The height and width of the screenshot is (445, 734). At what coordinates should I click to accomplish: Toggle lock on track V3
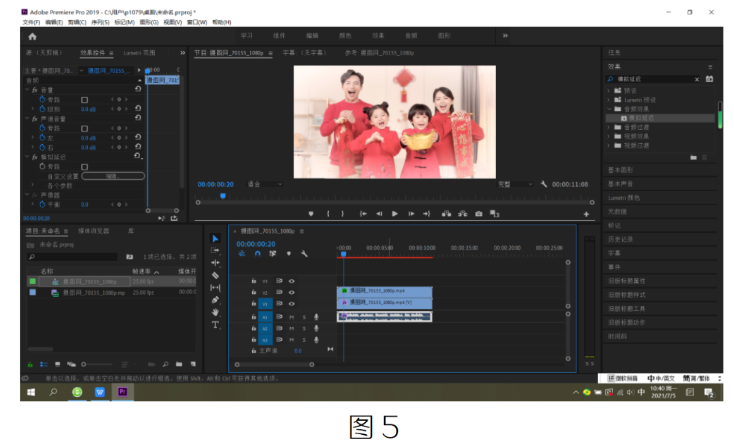(x=253, y=281)
